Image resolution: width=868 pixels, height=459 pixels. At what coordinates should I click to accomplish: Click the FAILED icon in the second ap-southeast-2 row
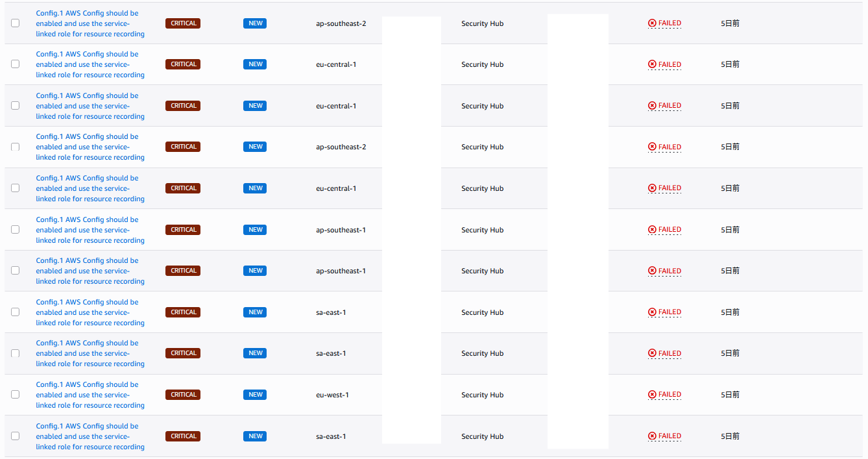tap(652, 147)
